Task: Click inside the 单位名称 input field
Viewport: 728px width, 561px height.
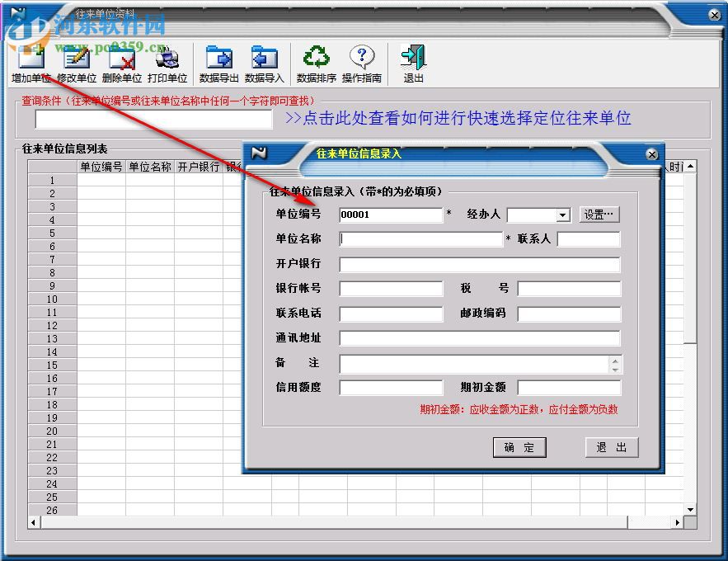Action: pyautogui.click(x=420, y=239)
